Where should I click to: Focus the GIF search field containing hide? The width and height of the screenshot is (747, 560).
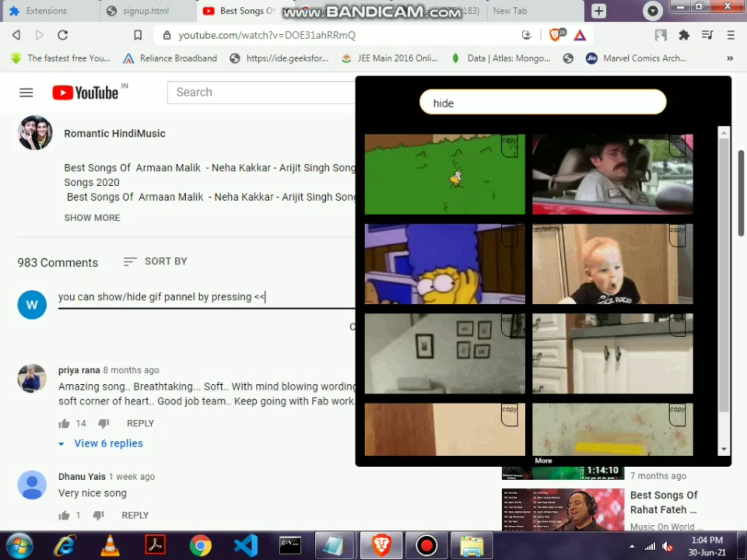543,102
